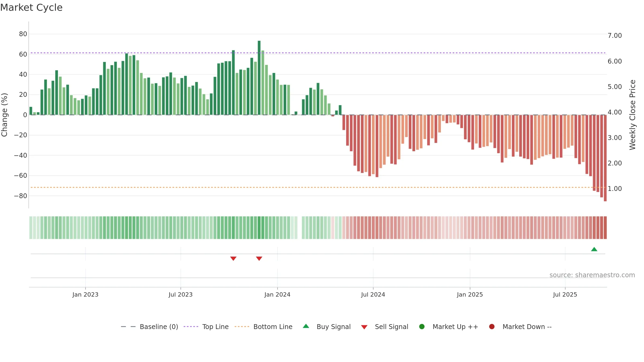Click the Jul 2024 axis label
Screen dimensions: 644x362
(x=373, y=294)
